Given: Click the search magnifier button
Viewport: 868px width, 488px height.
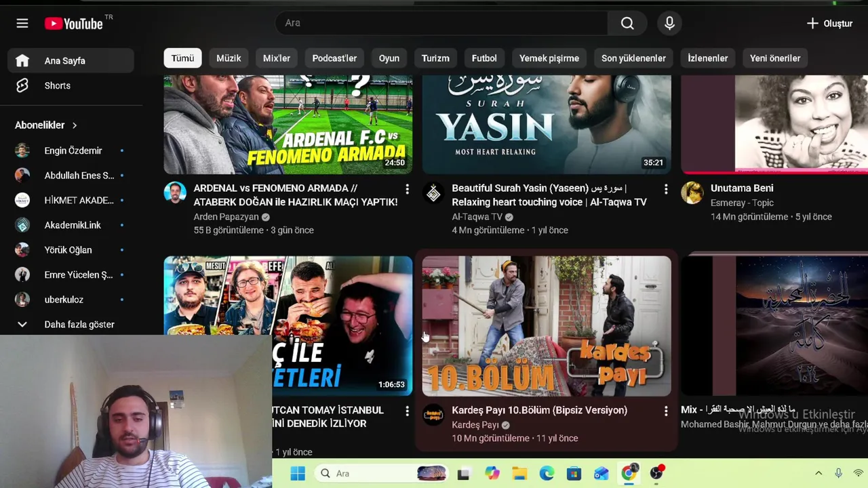Looking at the screenshot, I should [627, 24].
